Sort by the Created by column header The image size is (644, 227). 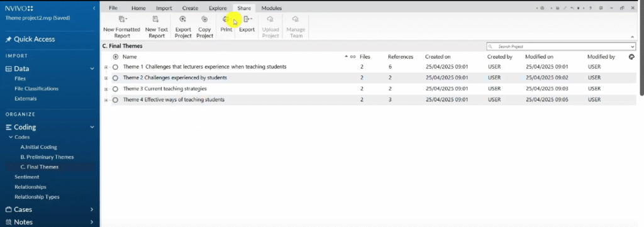499,57
